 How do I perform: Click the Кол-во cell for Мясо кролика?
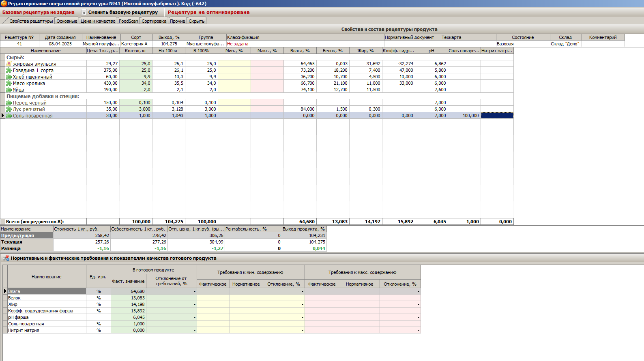[x=135, y=83]
